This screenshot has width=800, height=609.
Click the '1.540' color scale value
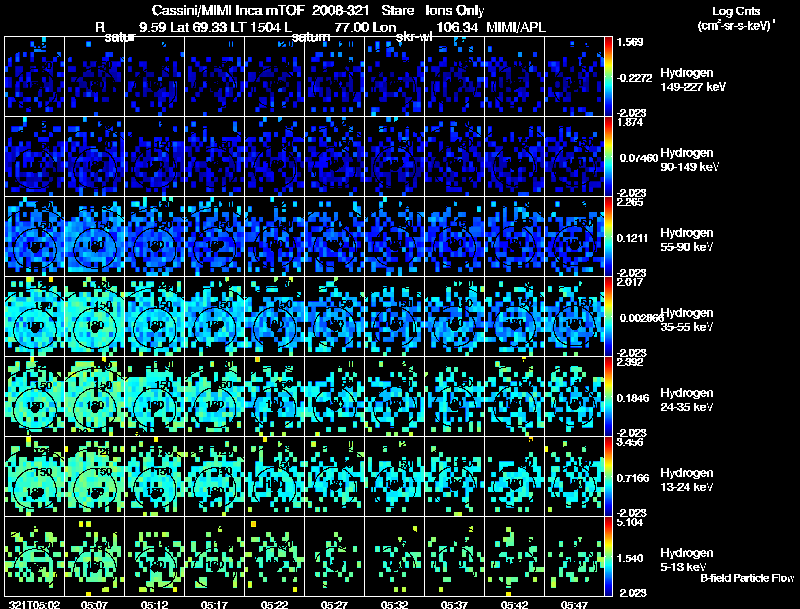pyautogui.click(x=630, y=558)
